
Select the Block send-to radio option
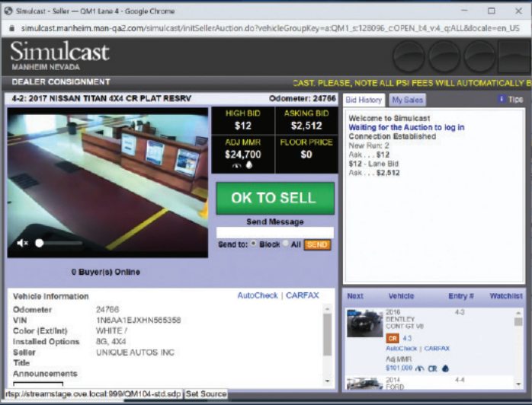click(x=255, y=244)
